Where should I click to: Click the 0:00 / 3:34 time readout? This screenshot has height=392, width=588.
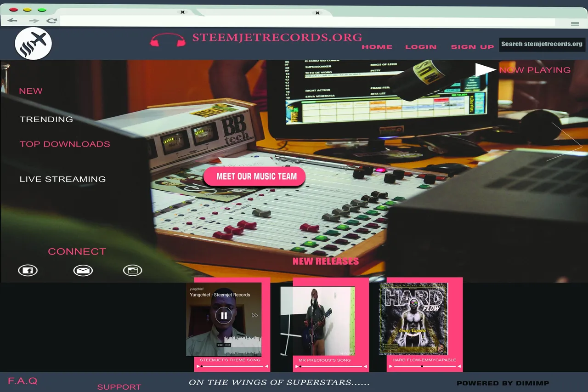(224, 345)
